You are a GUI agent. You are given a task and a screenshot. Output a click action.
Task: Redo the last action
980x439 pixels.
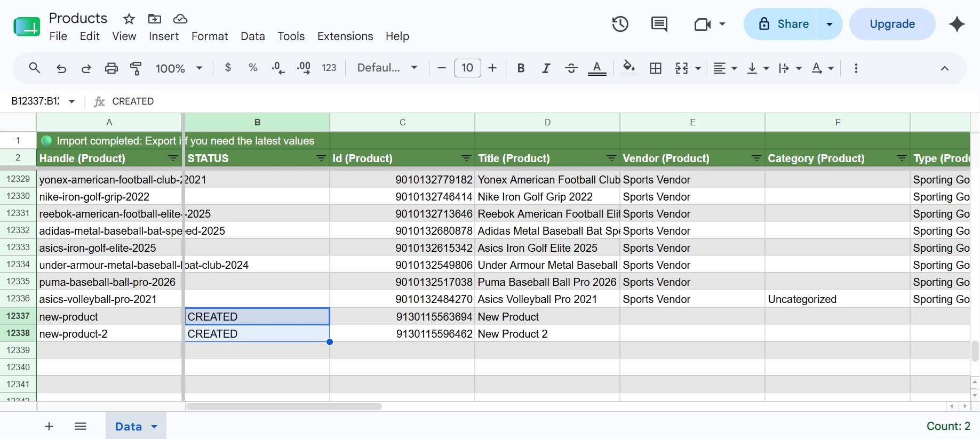click(86, 68)
